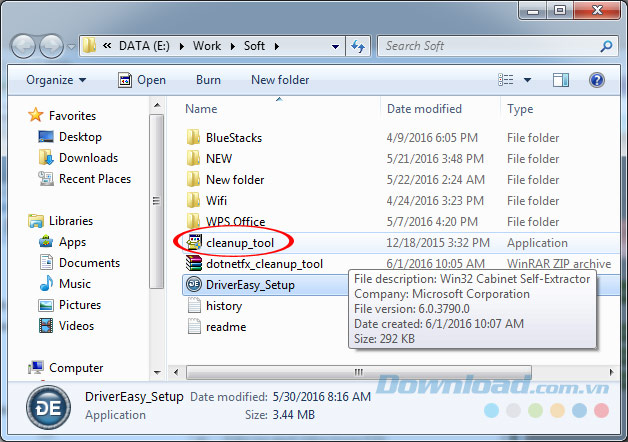The image size is (628, 442).
Task: Select the New folder folder icon
Action: coord(193,179)
